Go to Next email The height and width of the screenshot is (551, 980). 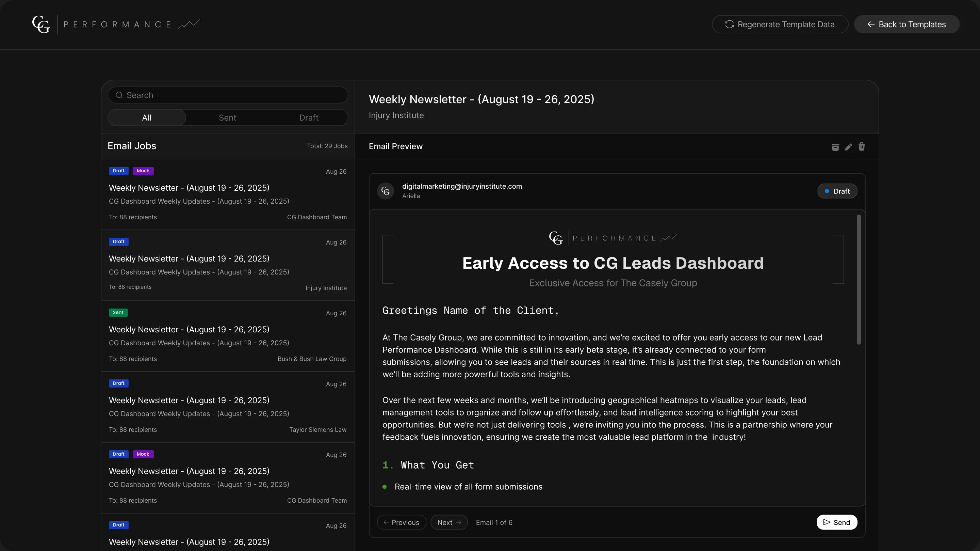449,522
